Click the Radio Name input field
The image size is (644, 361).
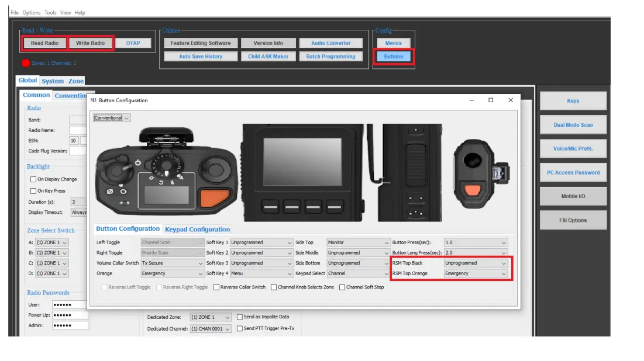click(78, 130)
